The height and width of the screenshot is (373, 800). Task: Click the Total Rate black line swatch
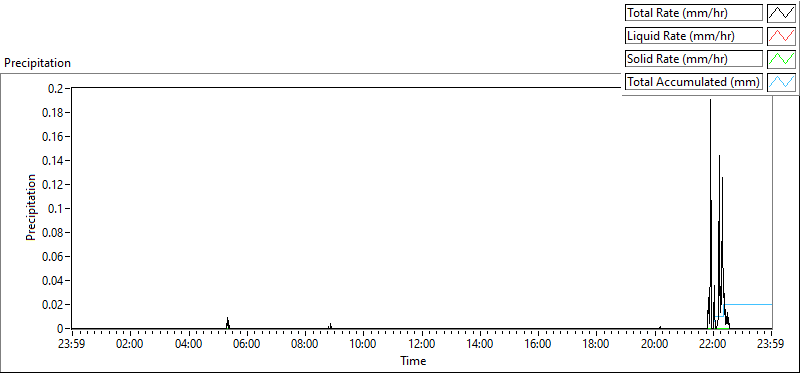pos(781,13)
